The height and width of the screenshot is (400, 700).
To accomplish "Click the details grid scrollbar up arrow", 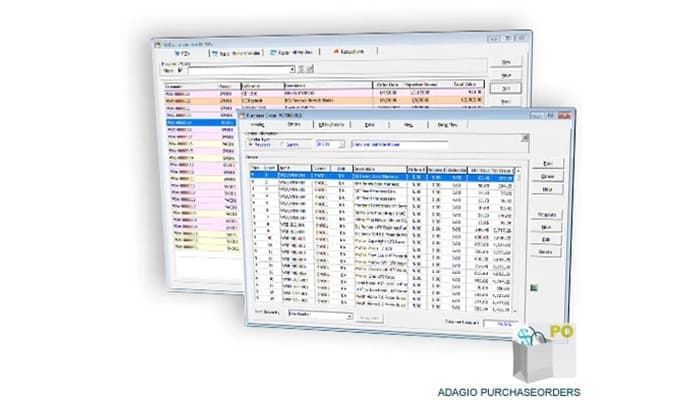I will [518, 171].
